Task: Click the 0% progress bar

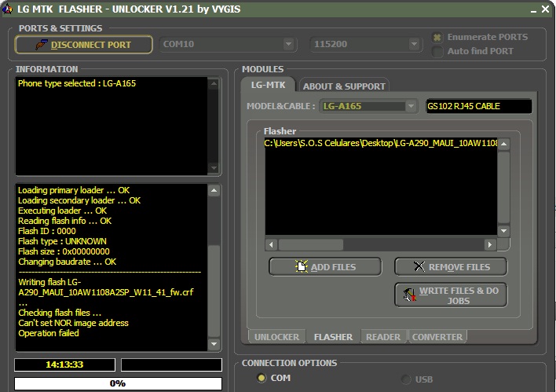Action: (118, 383)
